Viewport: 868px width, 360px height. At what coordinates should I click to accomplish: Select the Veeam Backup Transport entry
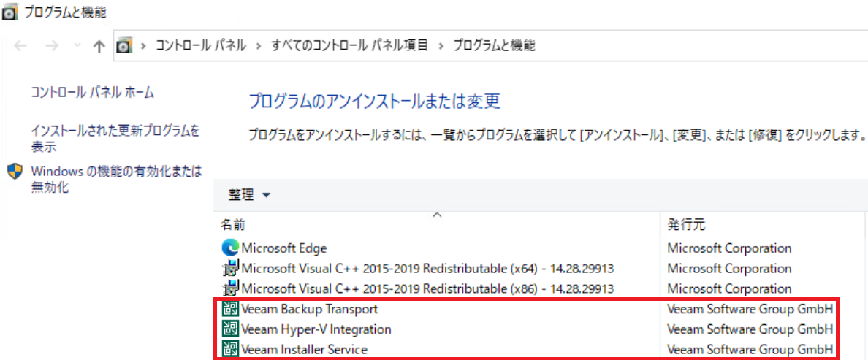(310, 309)
